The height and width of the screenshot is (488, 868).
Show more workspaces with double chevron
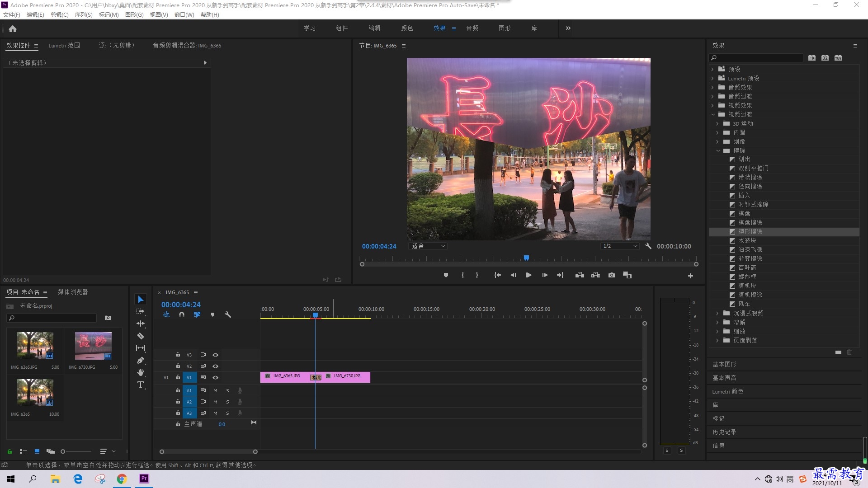coord(568,28)
